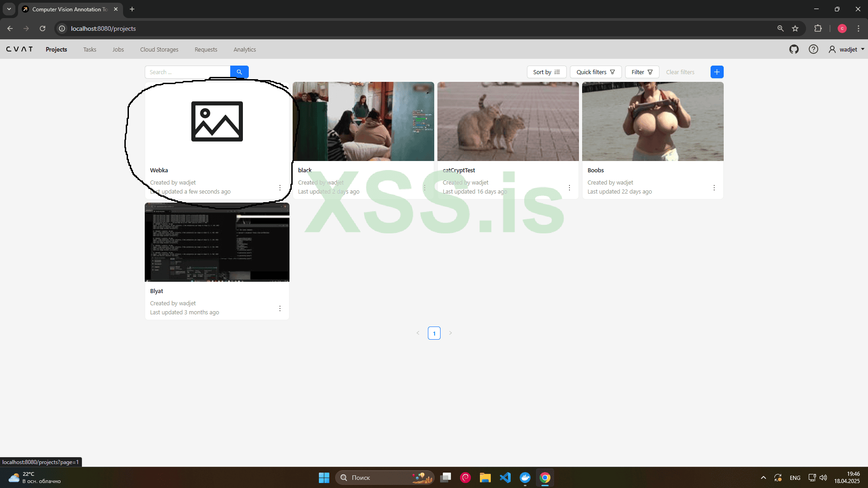Open actions menu for the Boobs project
This screenshot has width=868, height=488.
(x=714, y=188)
